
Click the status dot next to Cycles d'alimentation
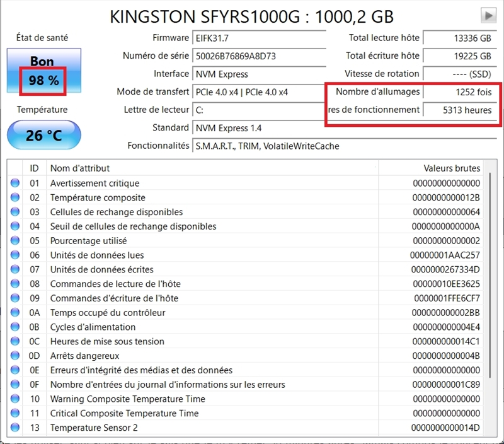[x=15, y=327]
